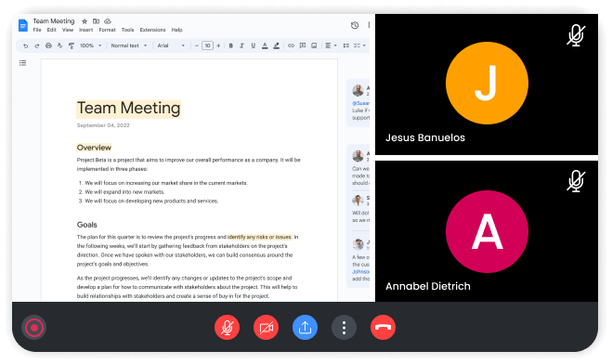Toggle meeting recording button
612x364 pixels.
pyautogui.click(x=34, y=328)
